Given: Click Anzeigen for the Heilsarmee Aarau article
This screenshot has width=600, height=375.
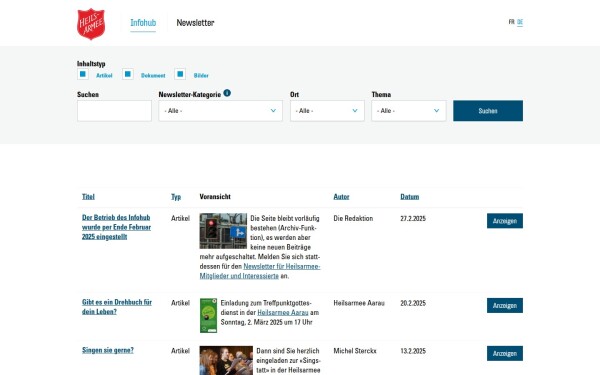Looking at the screenshot, I should [505, 305].
